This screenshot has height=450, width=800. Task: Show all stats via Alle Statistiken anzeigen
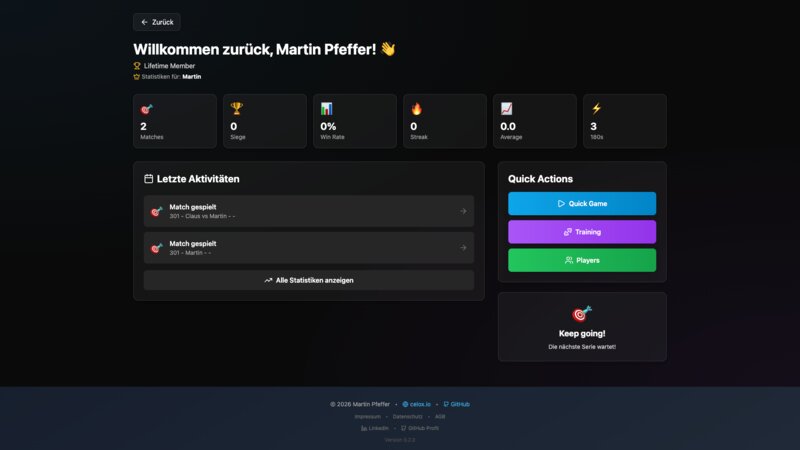[308, 280]
